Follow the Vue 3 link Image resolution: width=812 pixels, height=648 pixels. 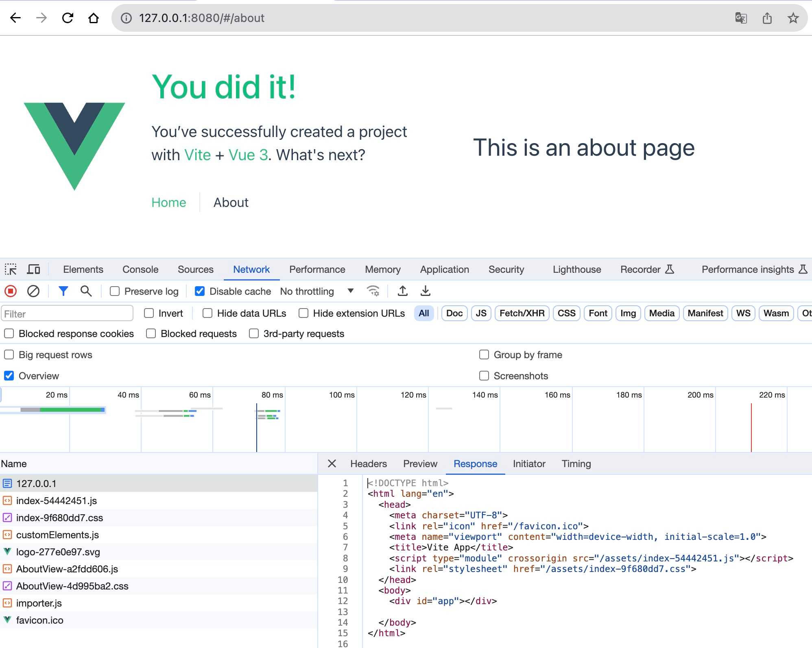point(248,155)
